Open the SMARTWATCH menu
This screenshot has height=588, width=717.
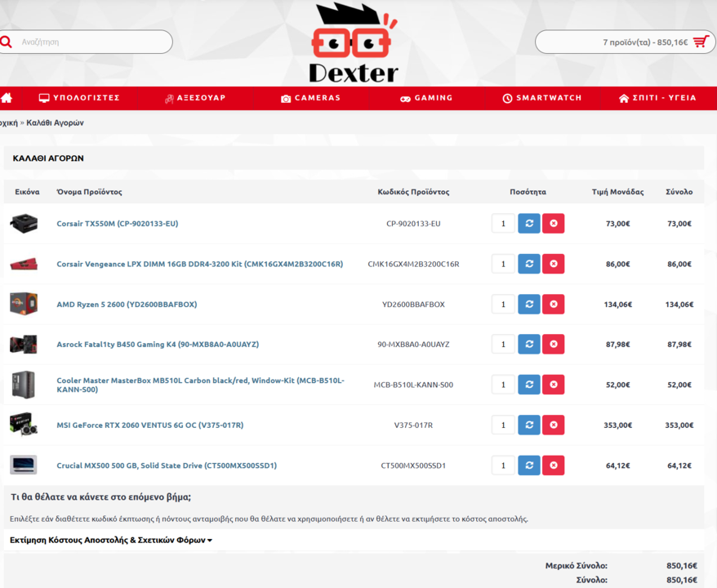tap(542, 98)
